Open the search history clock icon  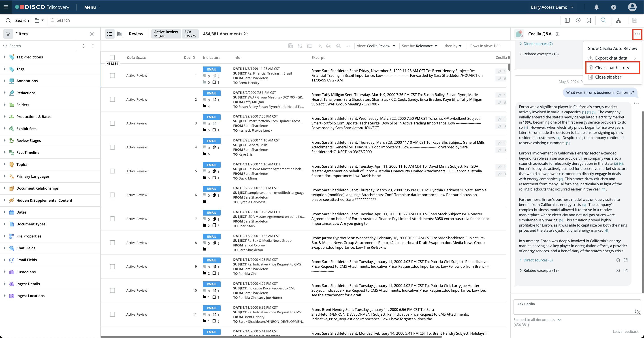[578, 20]
